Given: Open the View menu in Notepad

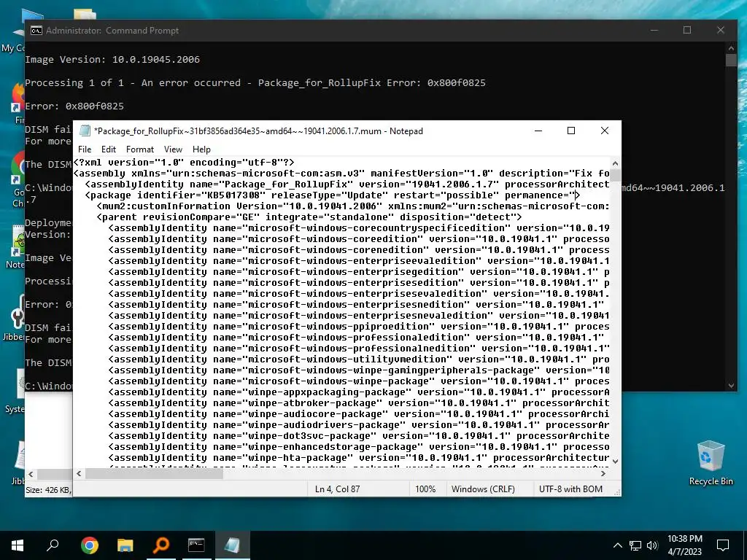Looking at the screenshot, I should [x=173, y=149].
